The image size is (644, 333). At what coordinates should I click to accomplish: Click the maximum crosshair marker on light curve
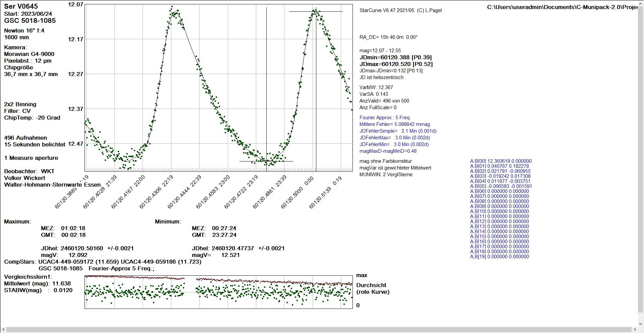pos(316,12)
